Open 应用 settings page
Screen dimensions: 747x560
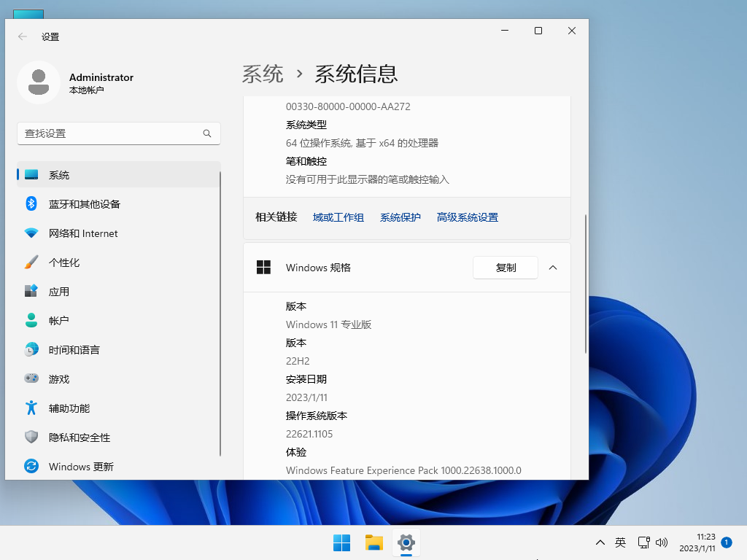[x=58, y=292]
